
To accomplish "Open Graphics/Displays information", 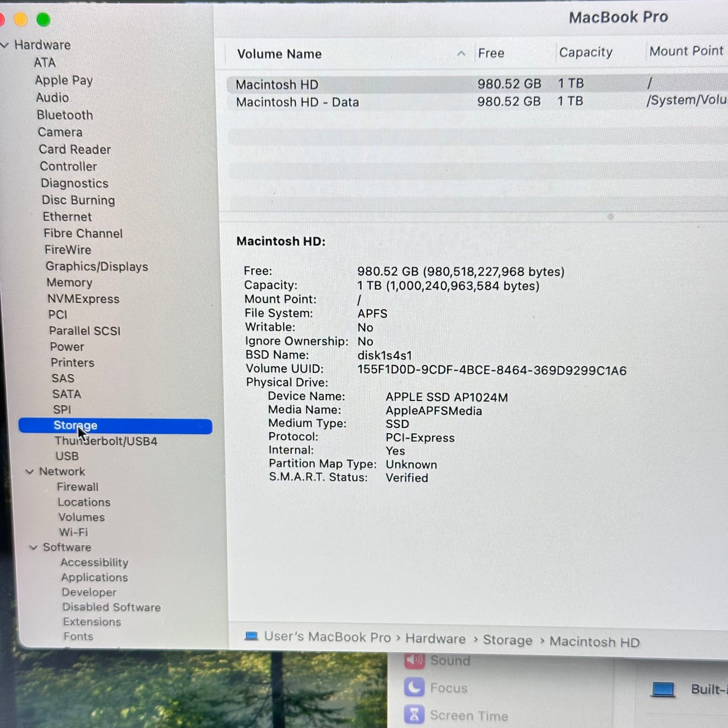I will coord(97,267).
